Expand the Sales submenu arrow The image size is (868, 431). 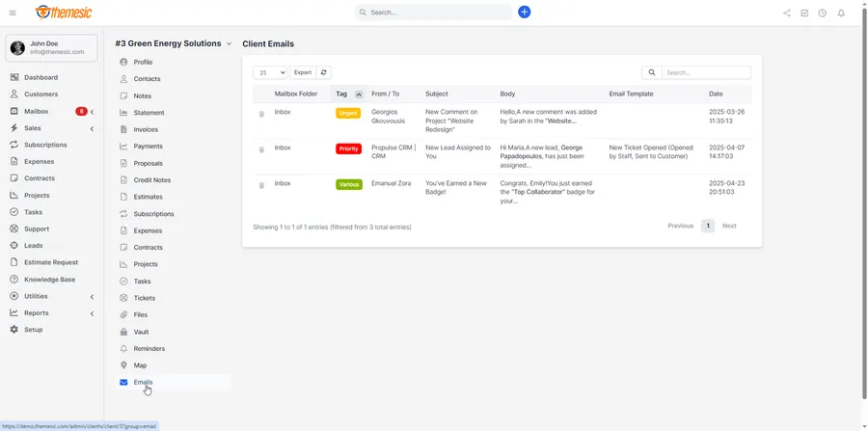tap(92, 128)
